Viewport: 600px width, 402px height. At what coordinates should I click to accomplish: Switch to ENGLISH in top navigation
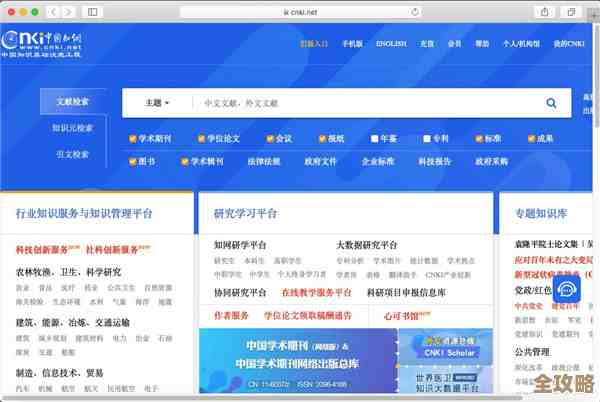(391, 44)
